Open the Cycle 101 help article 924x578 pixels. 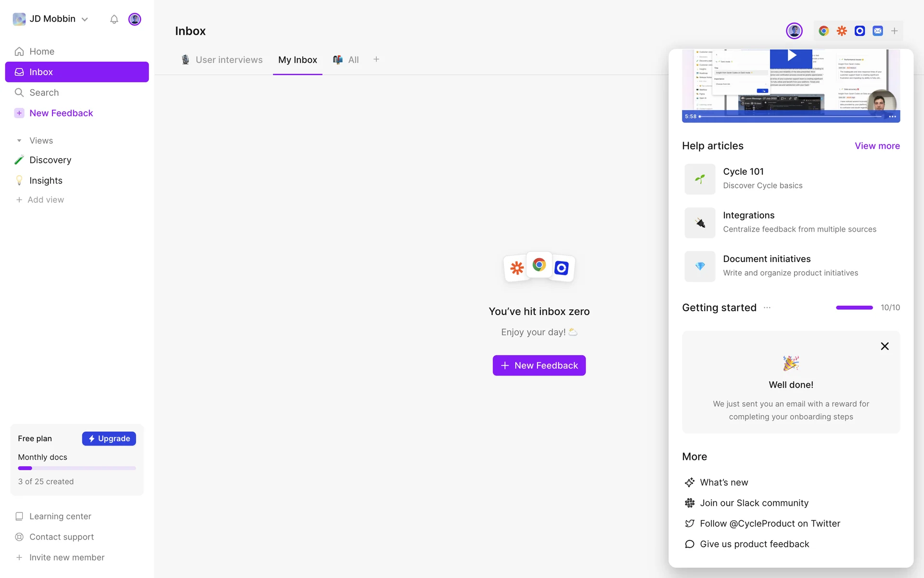(743, 172)
